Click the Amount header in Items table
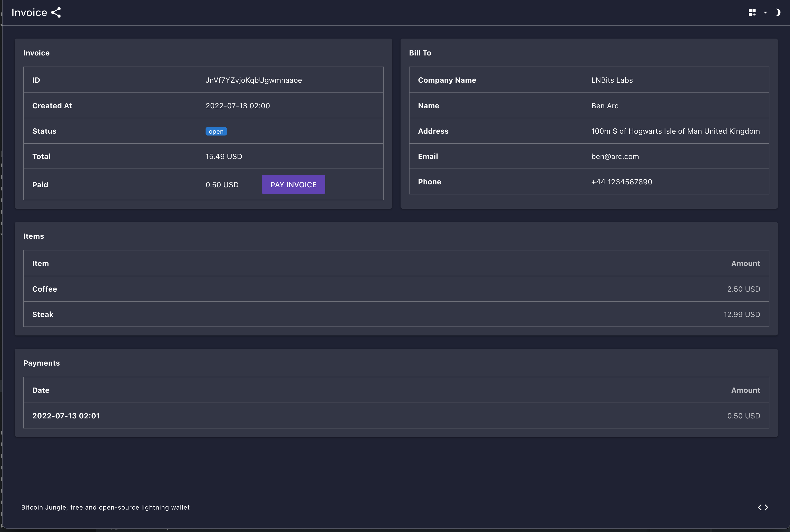Viewport: 790px width, 532px height. coord(746,263)
